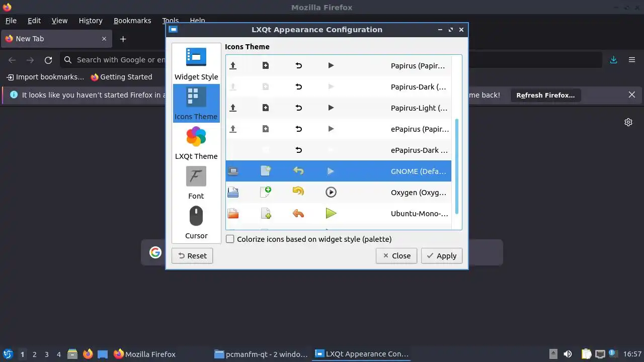This screenshot has height=362, width=644.
Task: Click the Oxygen undo arrow preview icon
Action: tap(298, 192)
